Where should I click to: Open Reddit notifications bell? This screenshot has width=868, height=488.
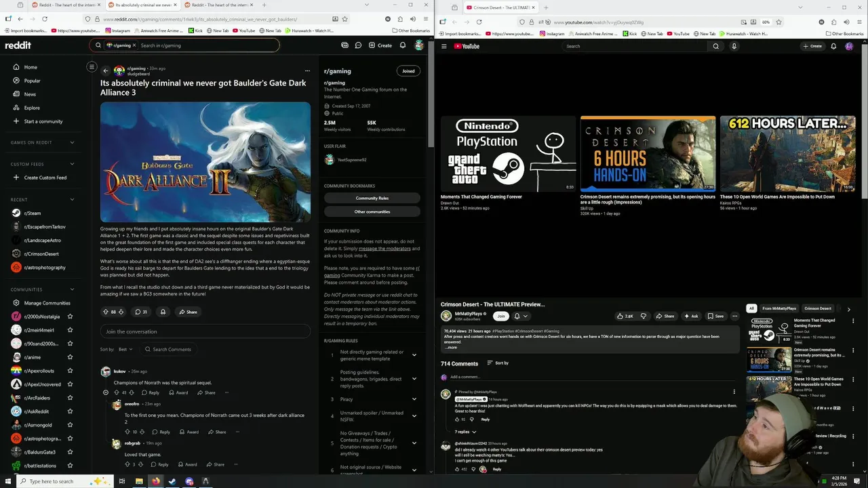click(x=402, y=45)
